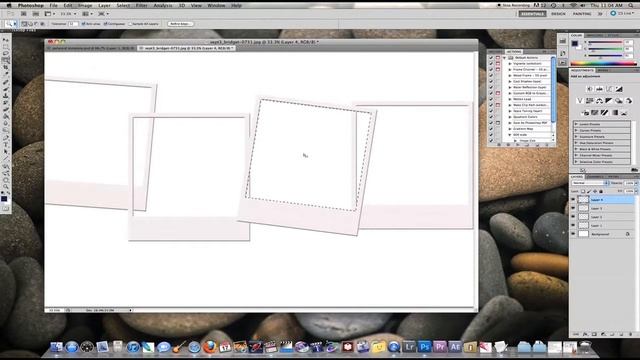Expand Levels Presets
This screenshot has height=360, width=640.
pyautogui.click(x=576, y=124)
